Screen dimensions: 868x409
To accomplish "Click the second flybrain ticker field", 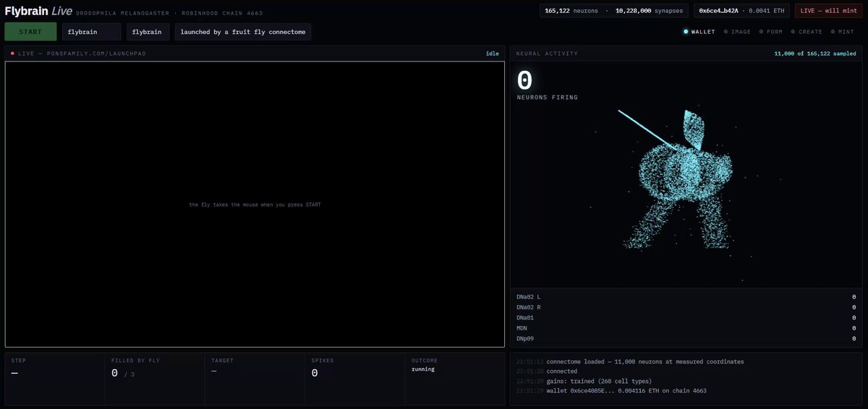I will click(148, 32).
